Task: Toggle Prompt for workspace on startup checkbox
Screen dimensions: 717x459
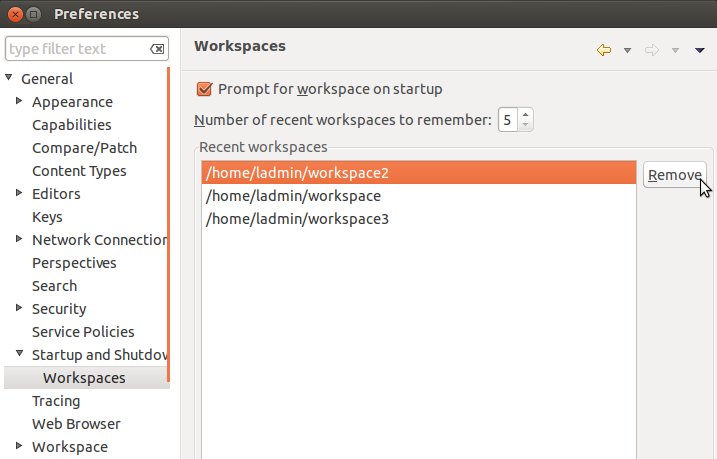Action: click(204, 89)
